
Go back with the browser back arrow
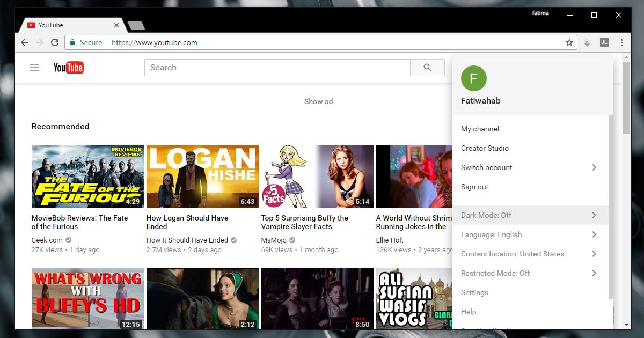tap(24, 42)
